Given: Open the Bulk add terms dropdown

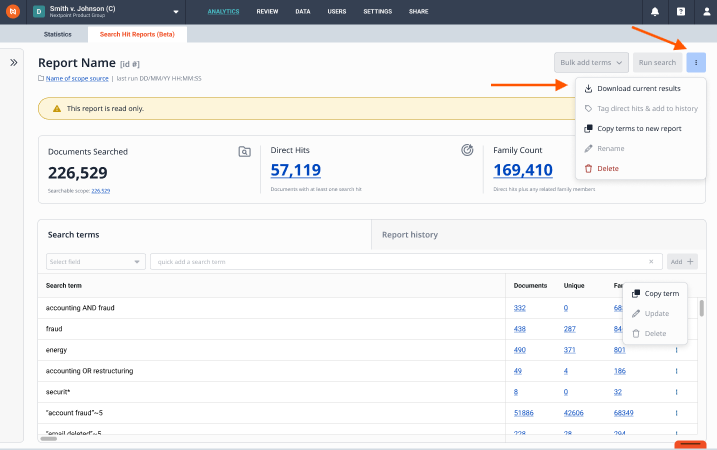Looking at the screenshot, I should (591, 63).
